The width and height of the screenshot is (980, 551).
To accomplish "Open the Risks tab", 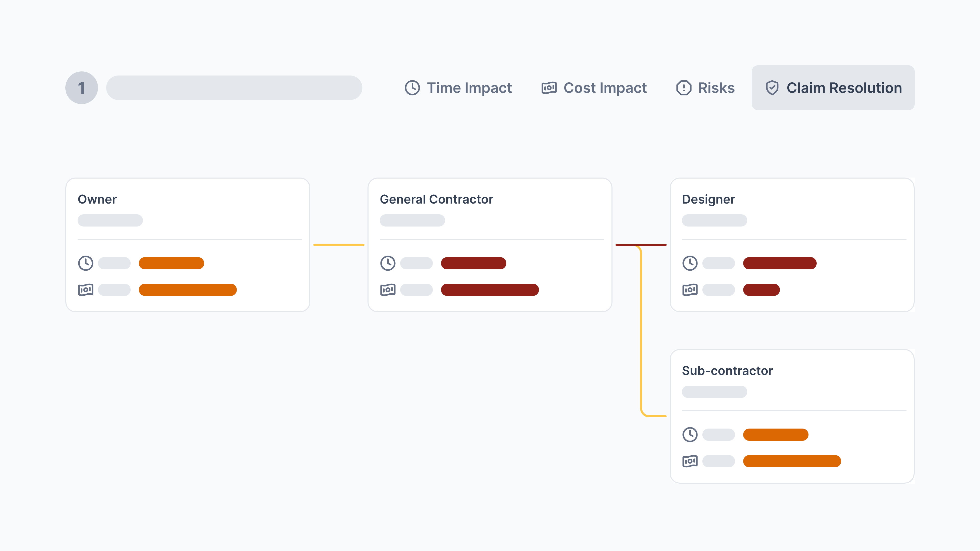I will click(705, 88).
